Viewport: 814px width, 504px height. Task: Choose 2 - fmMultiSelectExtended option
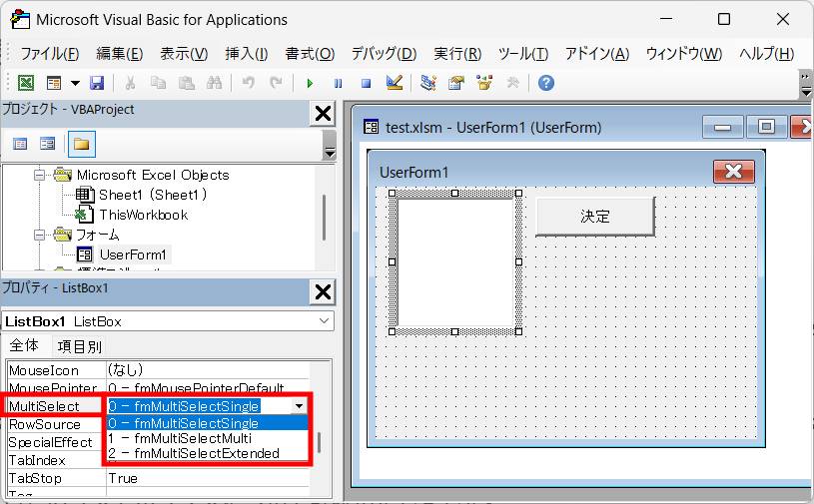pos(207,453)
